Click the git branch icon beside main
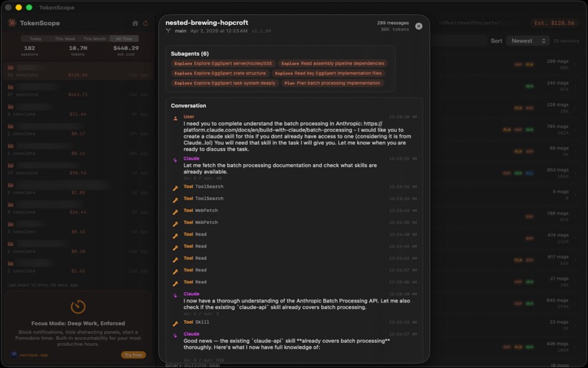Viewport: 588px width, 368px height. tap(168, 31)
